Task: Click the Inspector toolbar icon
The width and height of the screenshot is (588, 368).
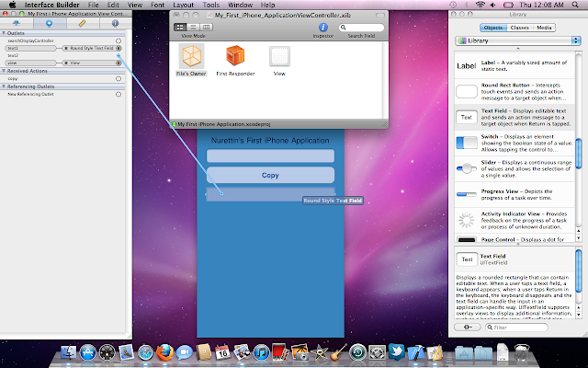Action: [322, 27]
